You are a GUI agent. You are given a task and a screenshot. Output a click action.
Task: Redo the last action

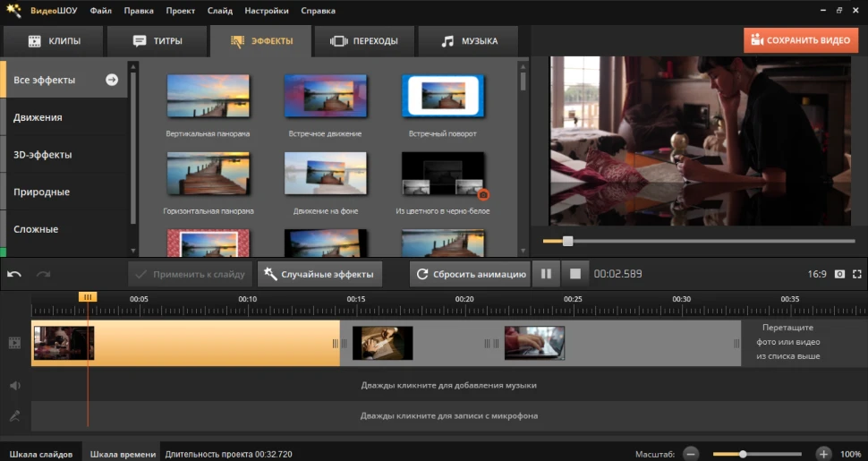coord(43,274)
